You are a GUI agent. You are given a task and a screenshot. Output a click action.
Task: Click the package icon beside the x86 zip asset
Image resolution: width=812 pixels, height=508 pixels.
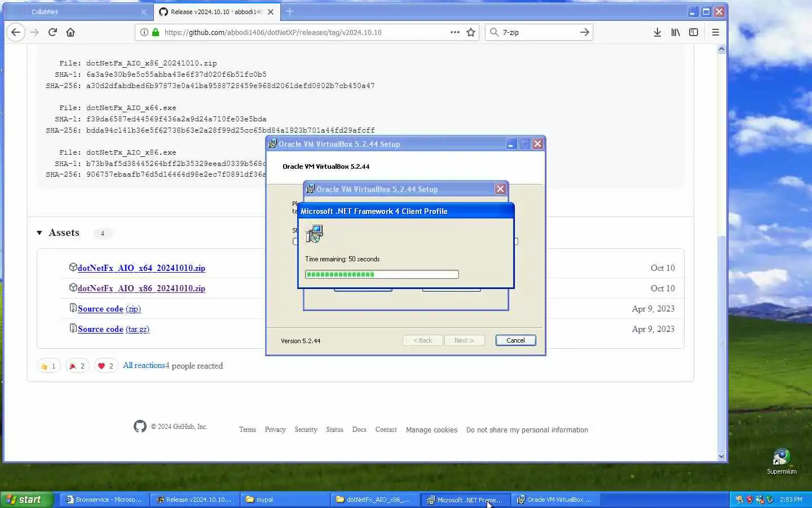(x=73, y=287)
